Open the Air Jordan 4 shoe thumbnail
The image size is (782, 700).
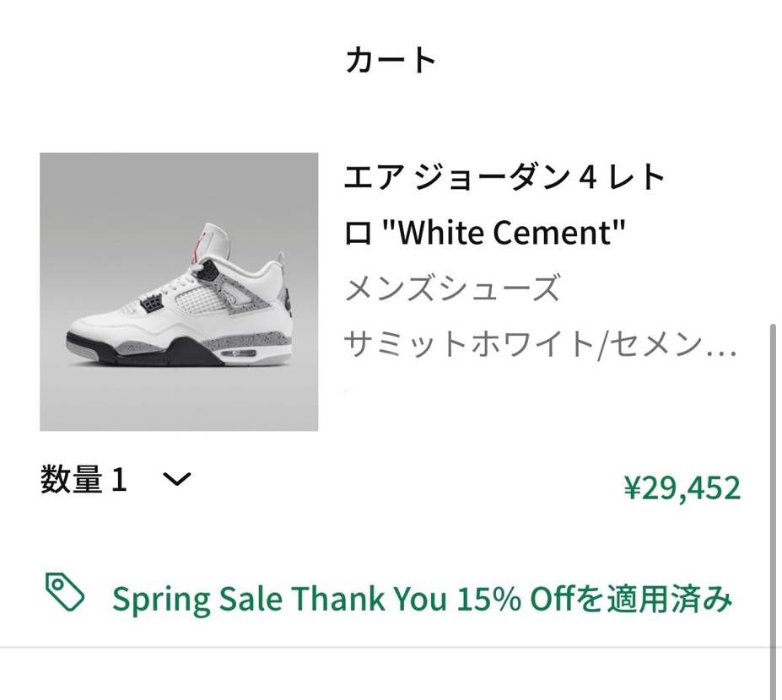[179, 292]
